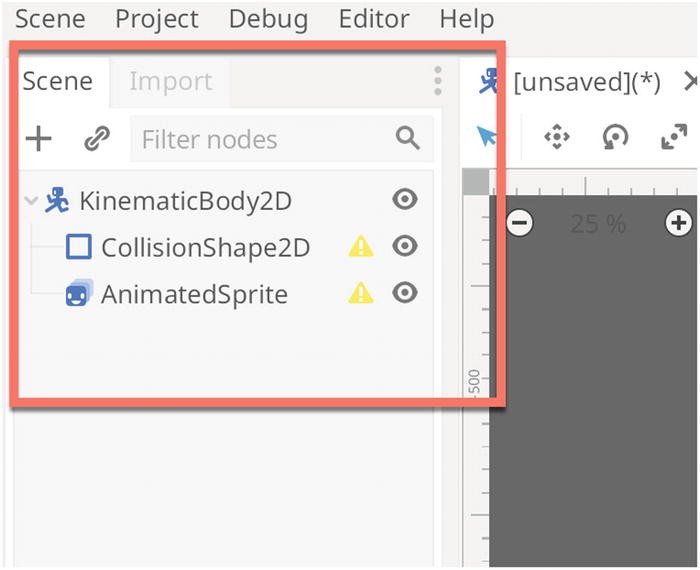Screen dimensions: 700x570
Task: Click the Filter nodes search field
Action: tap(281, 139)
